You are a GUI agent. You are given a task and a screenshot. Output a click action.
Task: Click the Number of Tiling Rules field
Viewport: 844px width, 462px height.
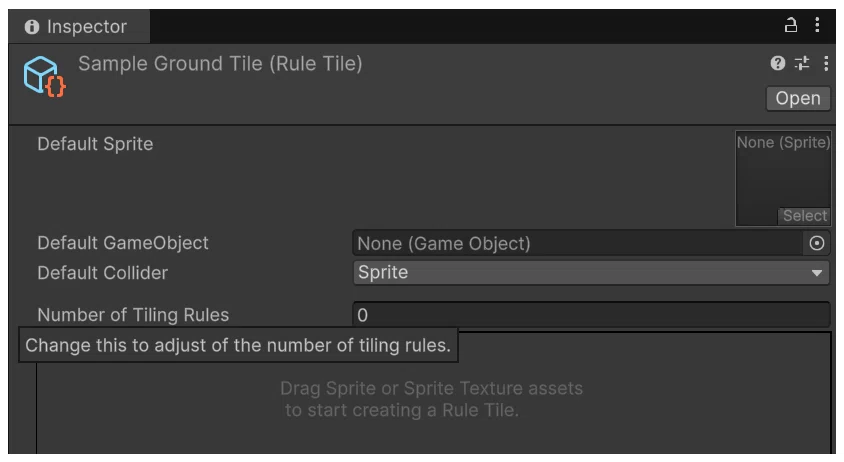[x=591, y=315]
